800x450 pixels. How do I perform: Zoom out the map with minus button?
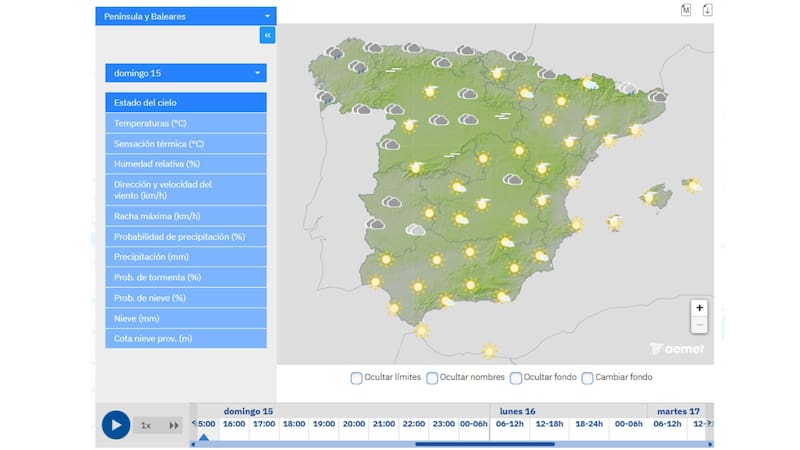(699, 325)
